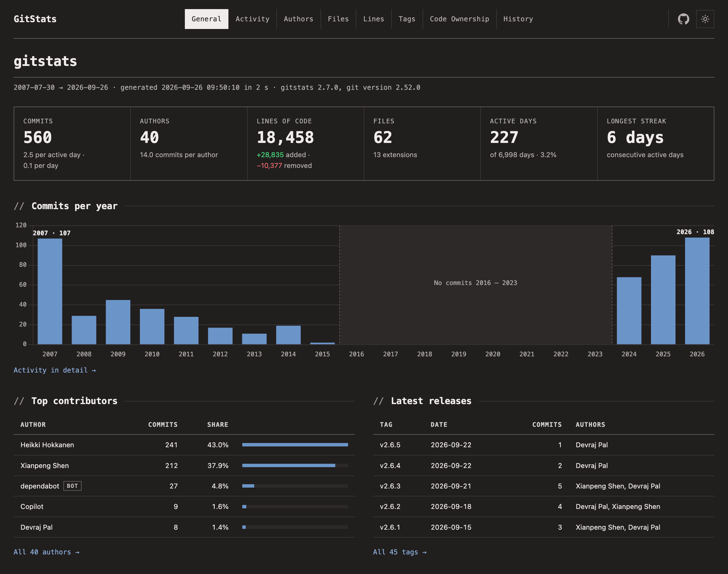Viewport: 728px width, 574px height.
Task: Click the '+28,835' added lines value
Action: 270,155
